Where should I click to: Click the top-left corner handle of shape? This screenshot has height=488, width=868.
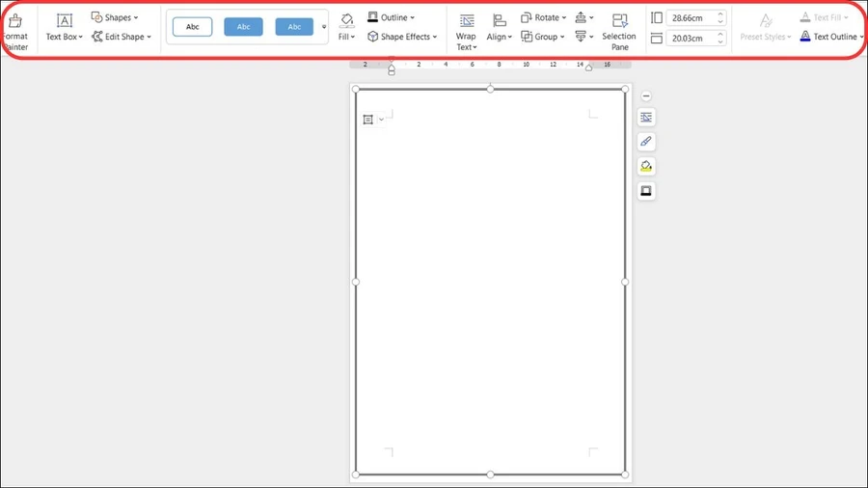(356, 89)
